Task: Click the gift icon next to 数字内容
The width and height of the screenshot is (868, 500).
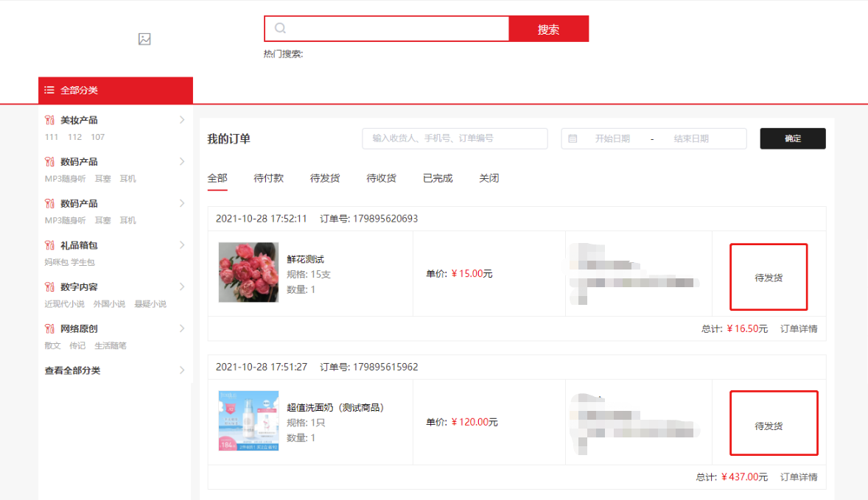Action: click(50, 287)
